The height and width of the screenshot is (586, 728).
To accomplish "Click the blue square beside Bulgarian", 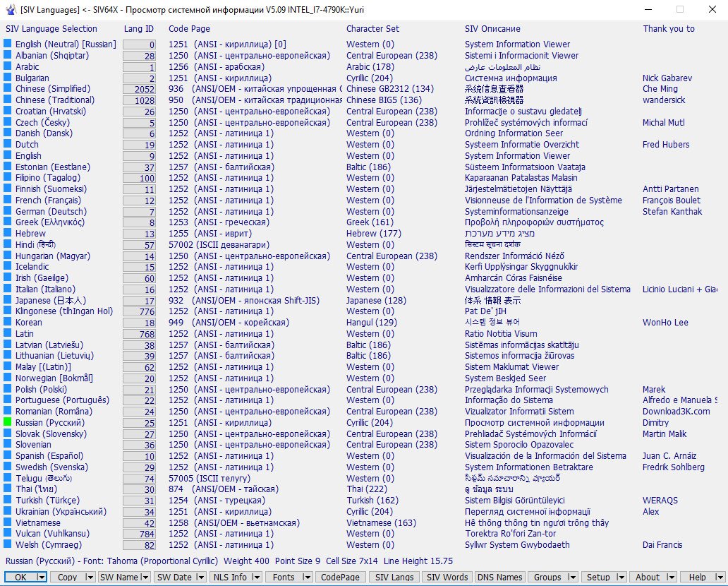I will tap(8, 78).
